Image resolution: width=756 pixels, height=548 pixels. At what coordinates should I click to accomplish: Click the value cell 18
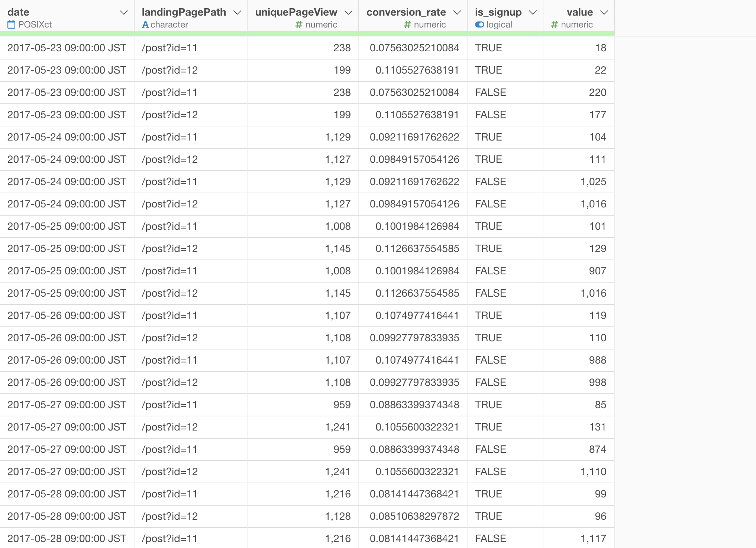point(579,48)
